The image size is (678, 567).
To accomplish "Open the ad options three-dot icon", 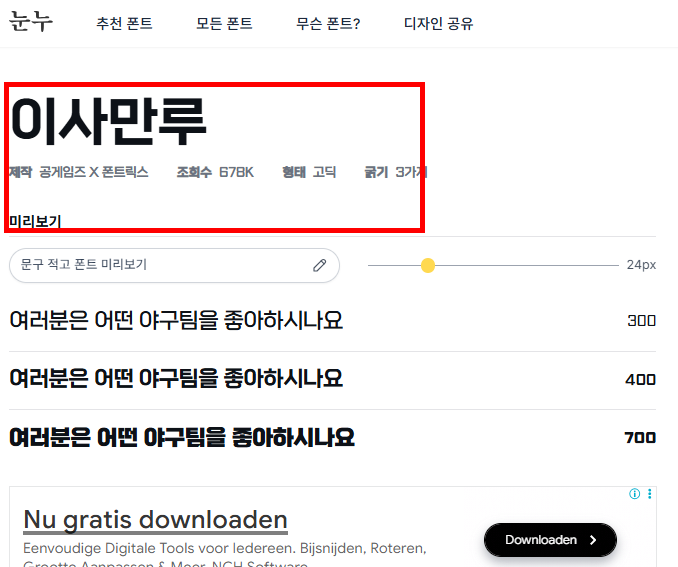I will pos(649,493).
